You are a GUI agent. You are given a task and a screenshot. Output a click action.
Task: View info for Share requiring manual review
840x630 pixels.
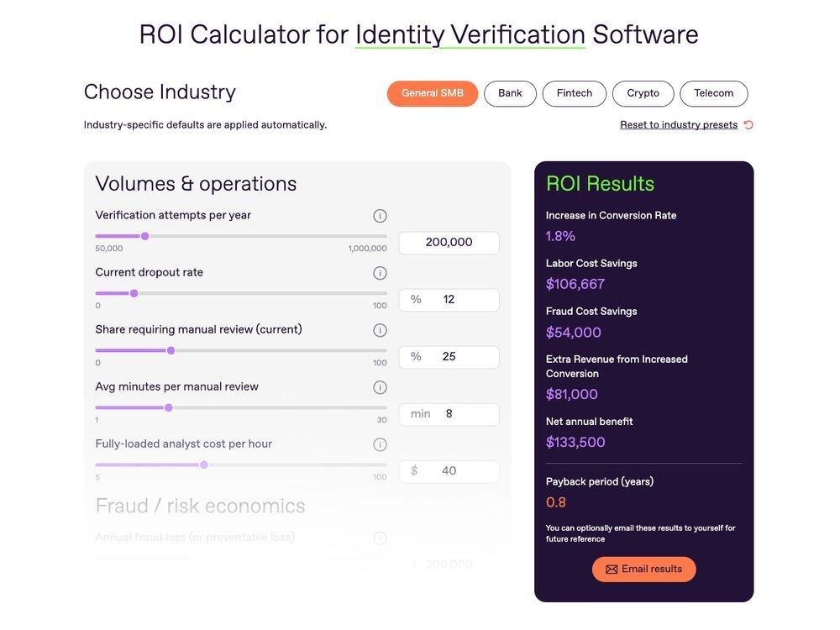[380, 329]
